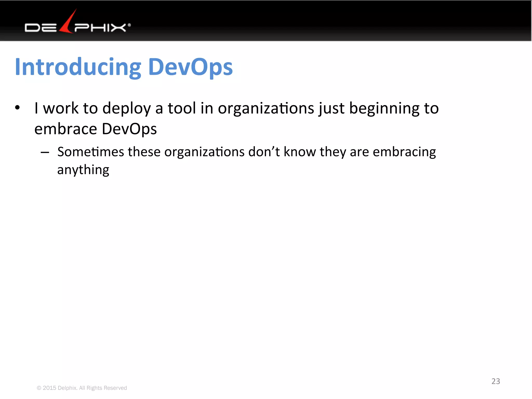Click the word 'anything' in the sub-bullet
The image size is (532, 399).
pyautogui.click(x=83, y=170)
